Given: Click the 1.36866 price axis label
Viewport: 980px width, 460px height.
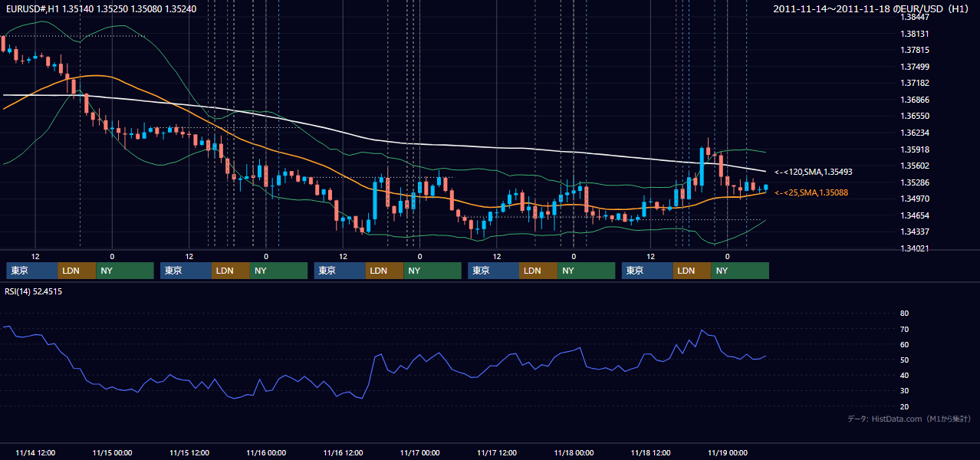Looking at the screenshot, I should click(x=915, y=100).
